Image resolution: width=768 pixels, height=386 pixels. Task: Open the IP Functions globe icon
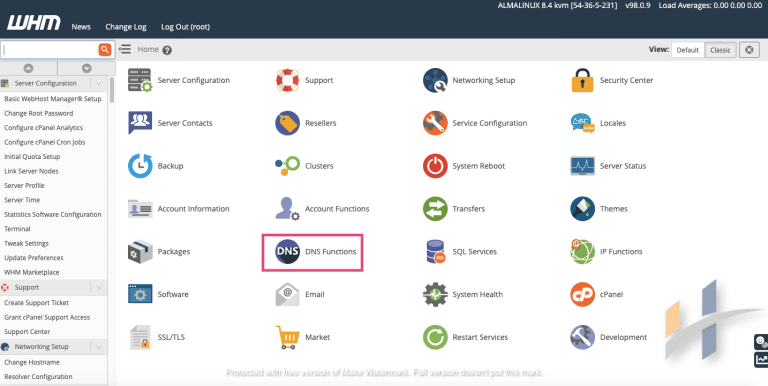582,252
